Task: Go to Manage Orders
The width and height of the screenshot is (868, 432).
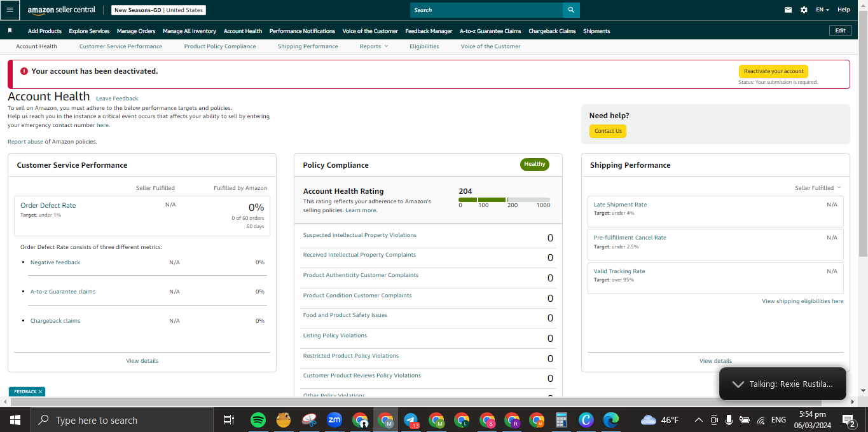Action: point(136,31)
